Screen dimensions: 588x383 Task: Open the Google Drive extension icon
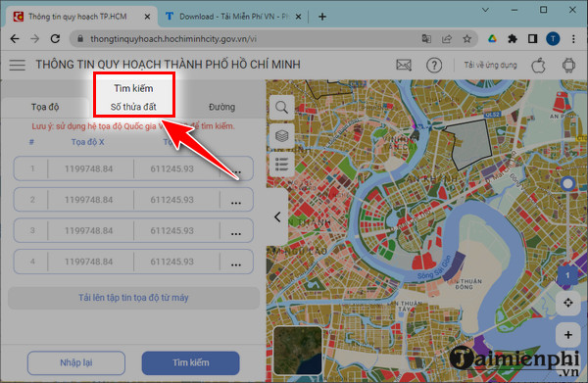(492, 38)
